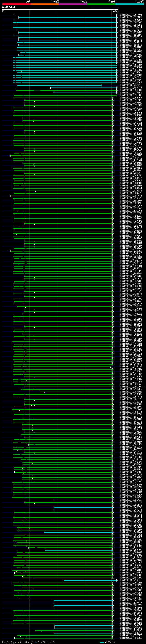The width and height of the screenshot is (146, 644).
Task: Select UniRef100_Q41447 label
Action: 131,562
